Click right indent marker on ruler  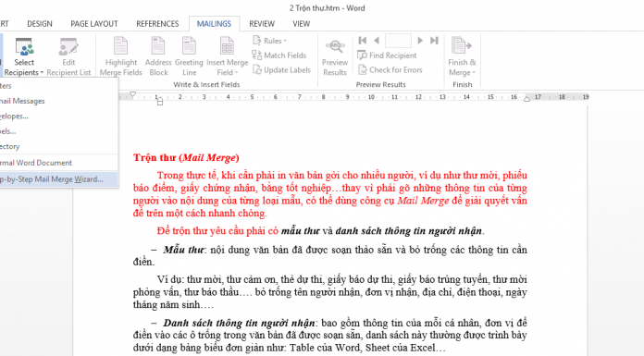(526, 99)
